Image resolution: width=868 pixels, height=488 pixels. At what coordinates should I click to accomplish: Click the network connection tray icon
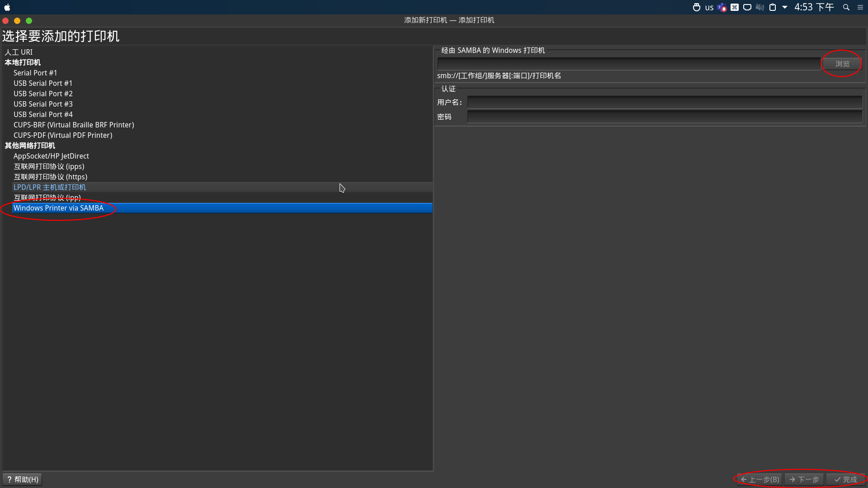[747, 7]
